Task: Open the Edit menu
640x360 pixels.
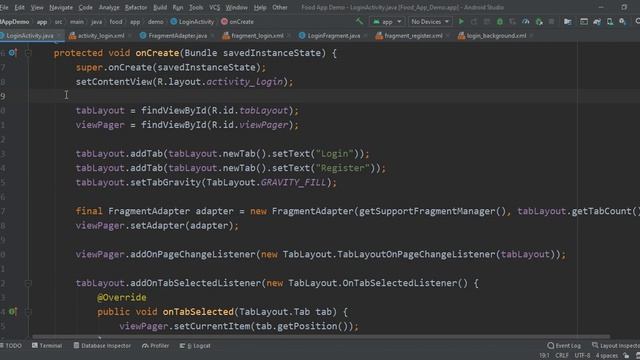Action: click(19, 7)
